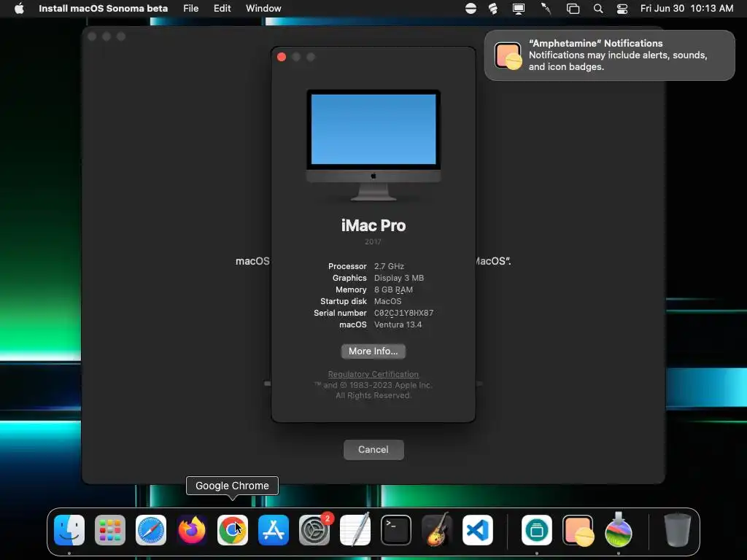Launch Google Chrome from the Dock
This screenshot has width=747, height=560.
coord(233,530)
